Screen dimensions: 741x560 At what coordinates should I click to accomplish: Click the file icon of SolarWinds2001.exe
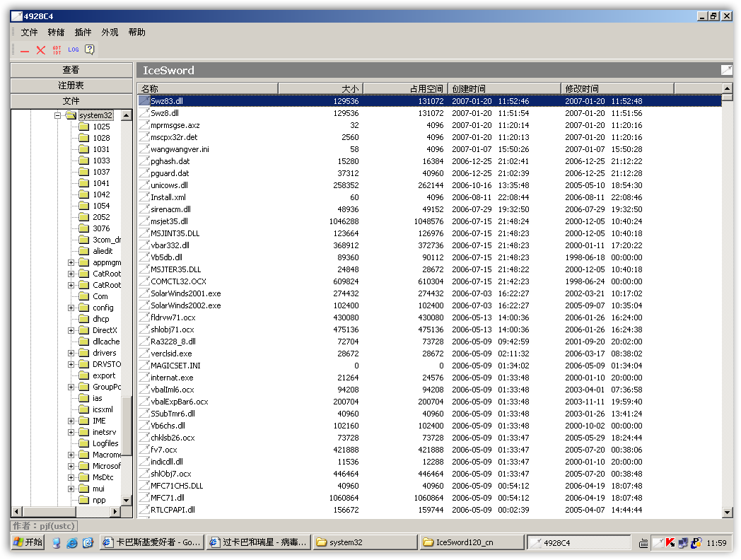tap(144, 293)
